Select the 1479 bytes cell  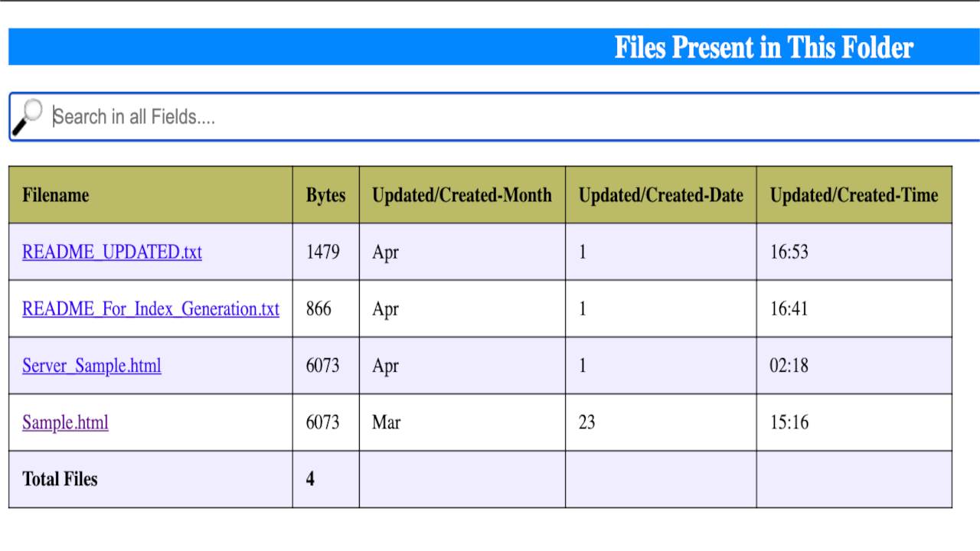tap(326, 252)
